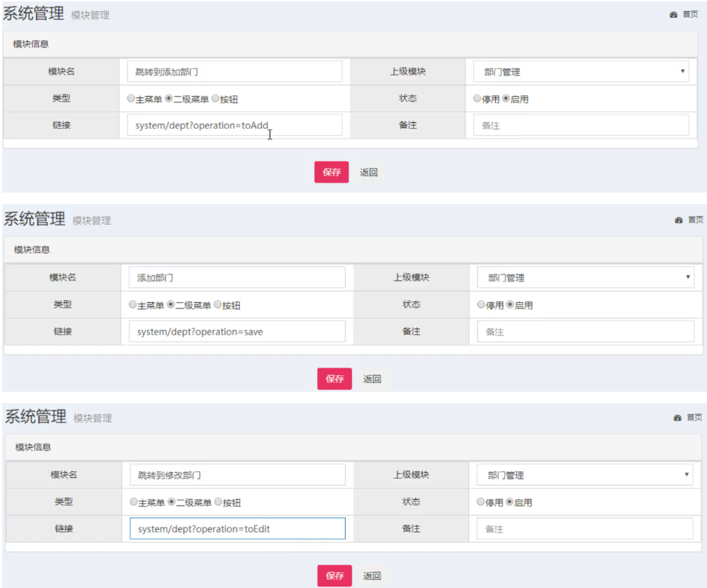Image resolution: width=707 pixels, height=588 pixels.
Task: Click 保存 button below toAdd link form
Action: (x=331, y=172)
